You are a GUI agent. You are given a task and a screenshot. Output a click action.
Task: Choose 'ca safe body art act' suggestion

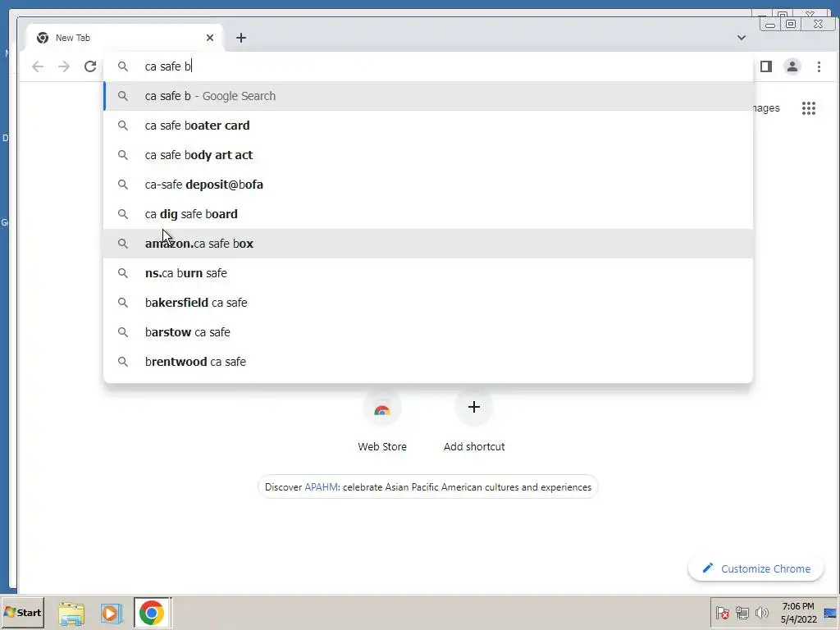428,155
